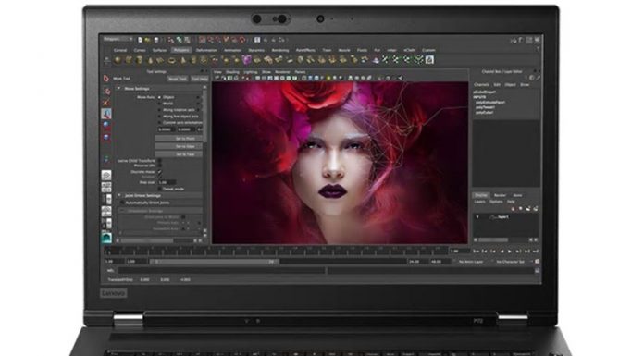Select the World move axis radio button

[x=160, y=104]
